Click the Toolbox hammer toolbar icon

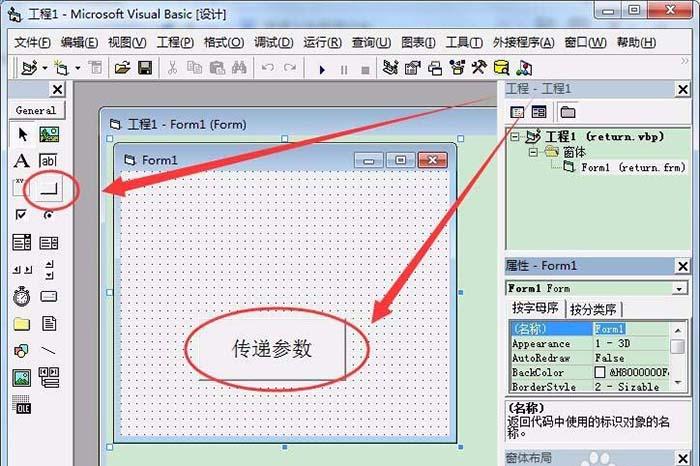pyautogui.click(x=479, y=68)
